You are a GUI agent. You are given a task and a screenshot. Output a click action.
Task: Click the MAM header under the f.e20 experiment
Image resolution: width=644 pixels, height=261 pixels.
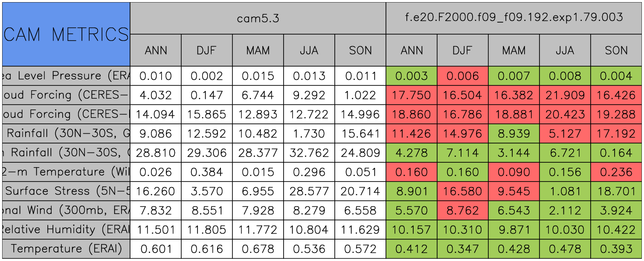pyautogui.click(x=514, y=50)
